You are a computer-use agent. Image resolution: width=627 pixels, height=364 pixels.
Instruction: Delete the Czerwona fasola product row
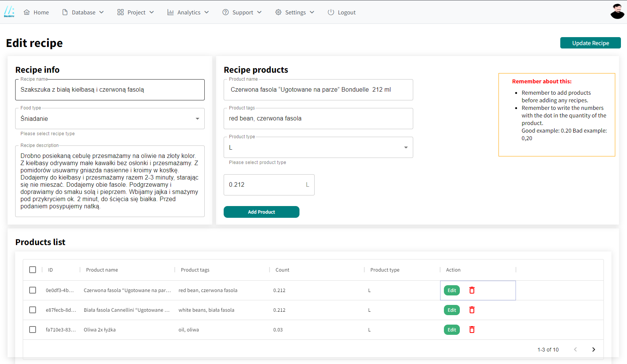(x=472, y=290)
